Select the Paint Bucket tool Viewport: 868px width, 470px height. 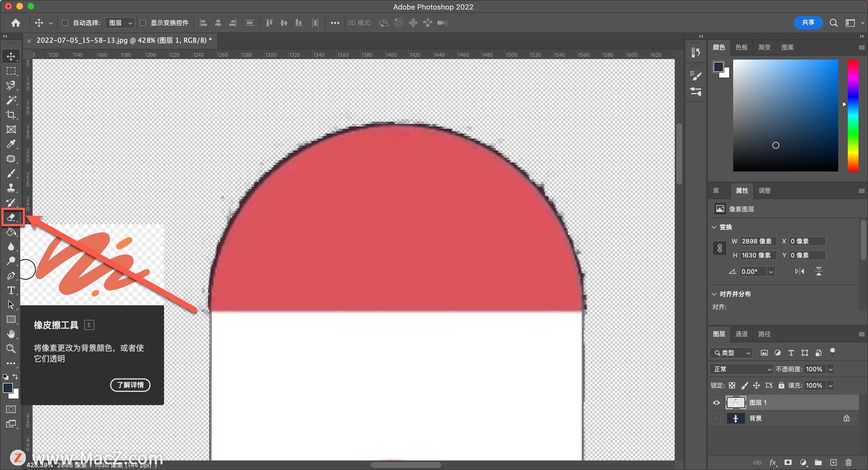click(x=11, y=232)
